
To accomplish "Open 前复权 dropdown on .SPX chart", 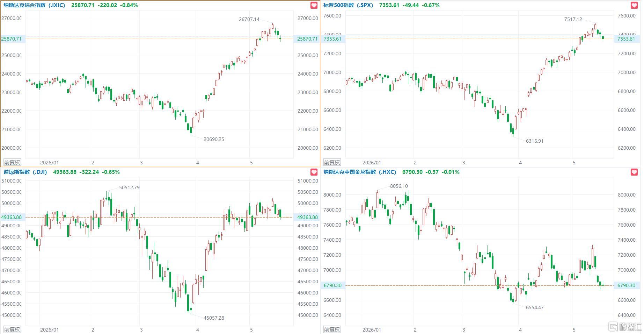I will [332, 162].
